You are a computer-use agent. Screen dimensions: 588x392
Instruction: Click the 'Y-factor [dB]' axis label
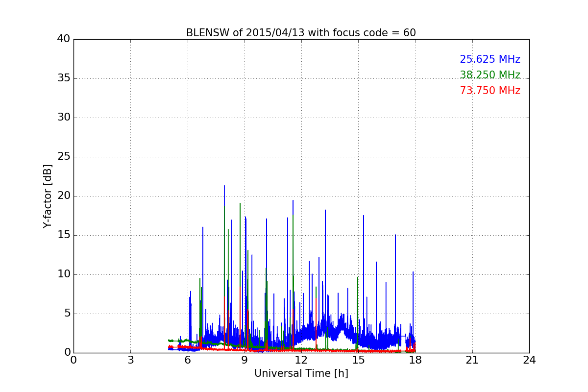pos(48,196)
